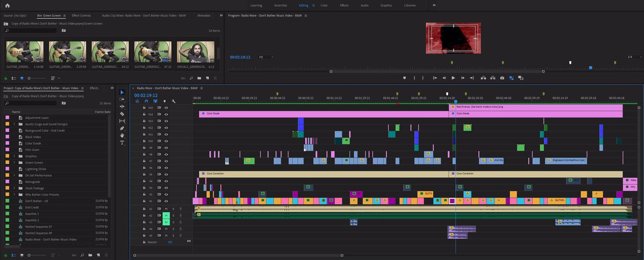Open the Effect Controls panel tab
The image size is (644, 260).
[x=81, y=16]
